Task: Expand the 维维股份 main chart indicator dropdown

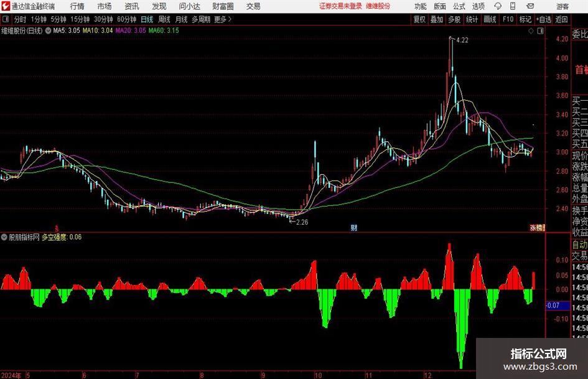Action: click(x=49, y=30)
